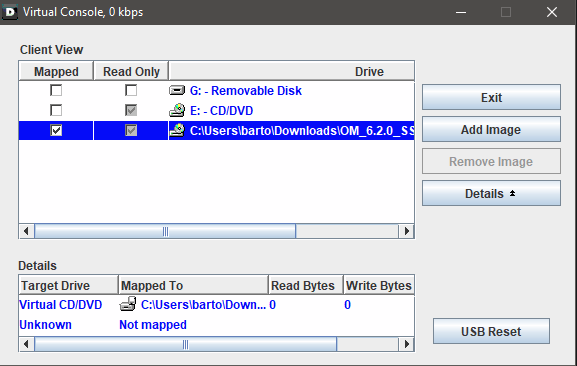577x366 pixels.
Task: Click the 'Not mapped' cell
Action: coord(153,324)
